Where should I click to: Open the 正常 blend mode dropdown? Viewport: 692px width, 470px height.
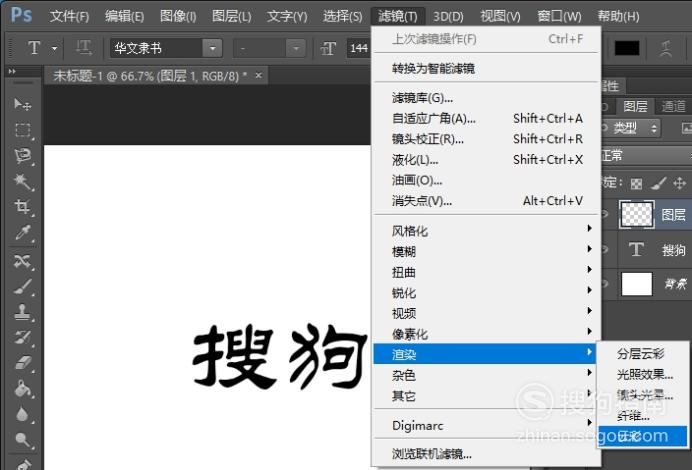646,156
